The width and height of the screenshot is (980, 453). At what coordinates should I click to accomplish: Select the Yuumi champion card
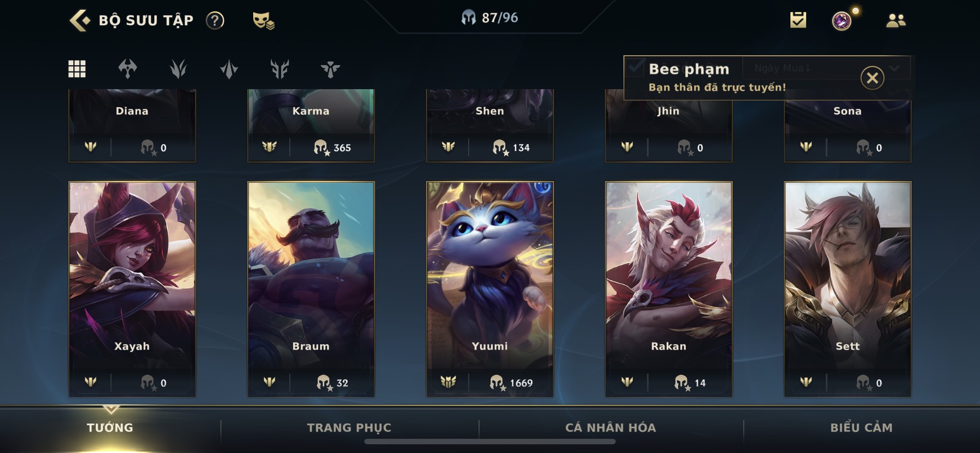point(489,289)
